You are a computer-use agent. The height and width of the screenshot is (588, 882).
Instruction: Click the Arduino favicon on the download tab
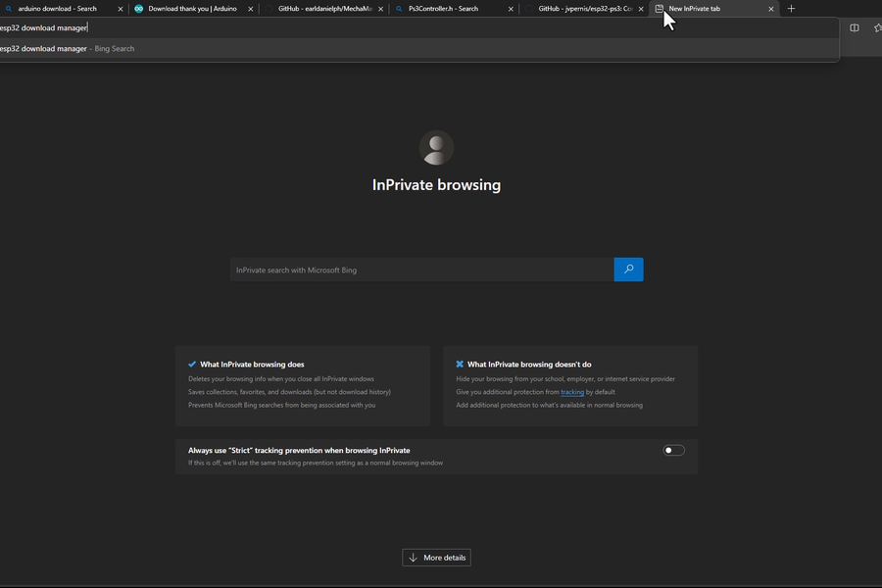[139, 9]
